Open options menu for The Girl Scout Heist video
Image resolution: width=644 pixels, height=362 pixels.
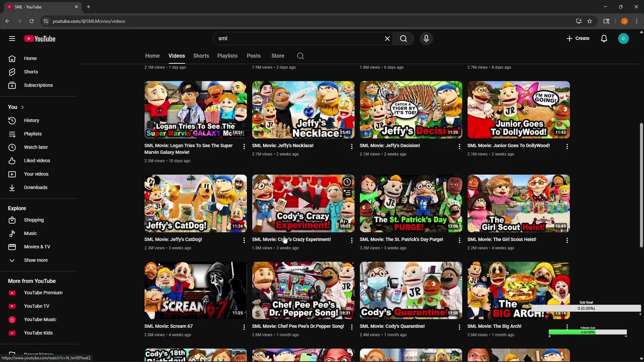pos(567,240)
